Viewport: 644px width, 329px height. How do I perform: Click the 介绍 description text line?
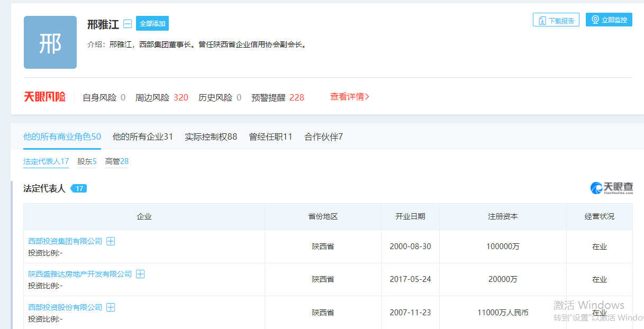pyautogui.click(x=197, y=45)
